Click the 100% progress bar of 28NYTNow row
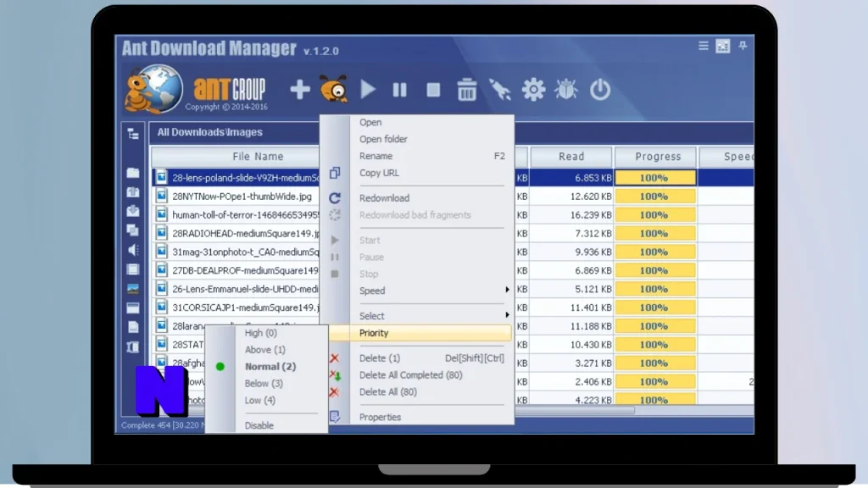 point(655,197)
